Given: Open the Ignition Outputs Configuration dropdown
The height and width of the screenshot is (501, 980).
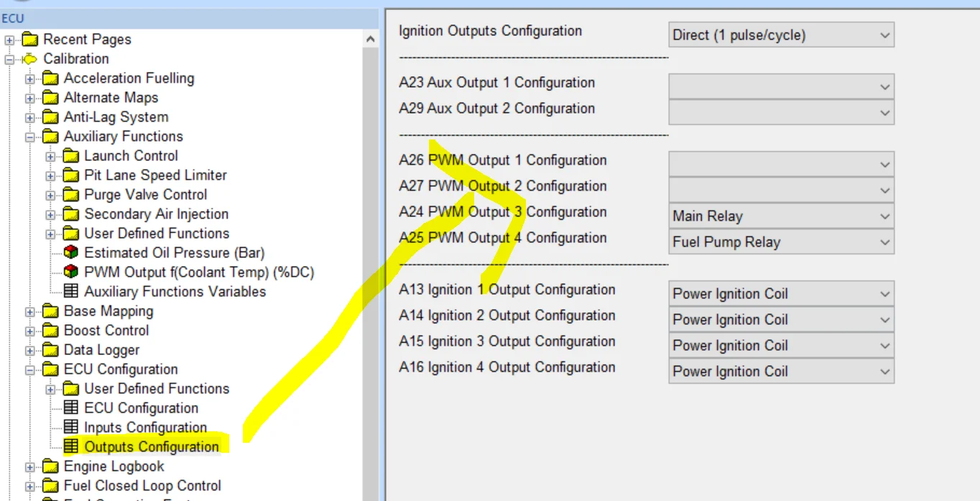Looking at the screenshot, I should 884,35.
